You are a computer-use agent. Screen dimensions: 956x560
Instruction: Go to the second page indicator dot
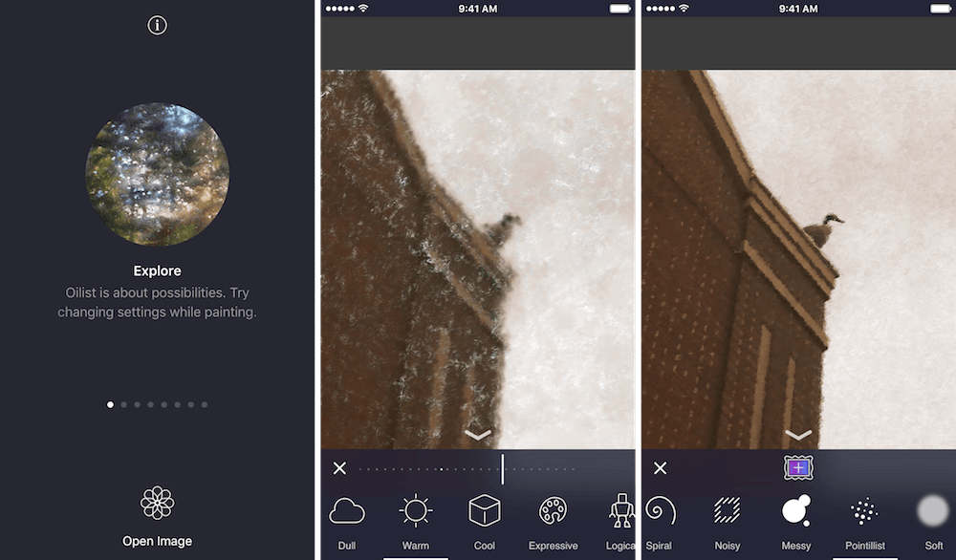coord(123,404)
